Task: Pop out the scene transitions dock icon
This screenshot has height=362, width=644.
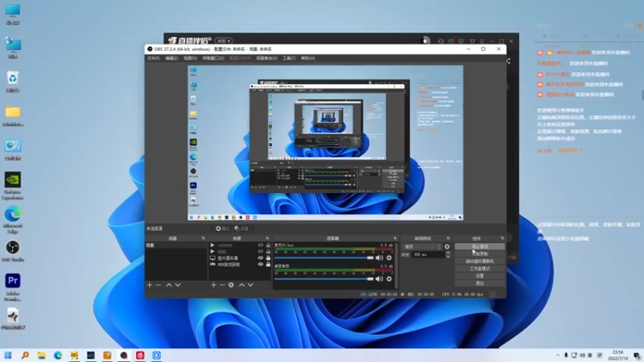Action: (x=448, y=238)
